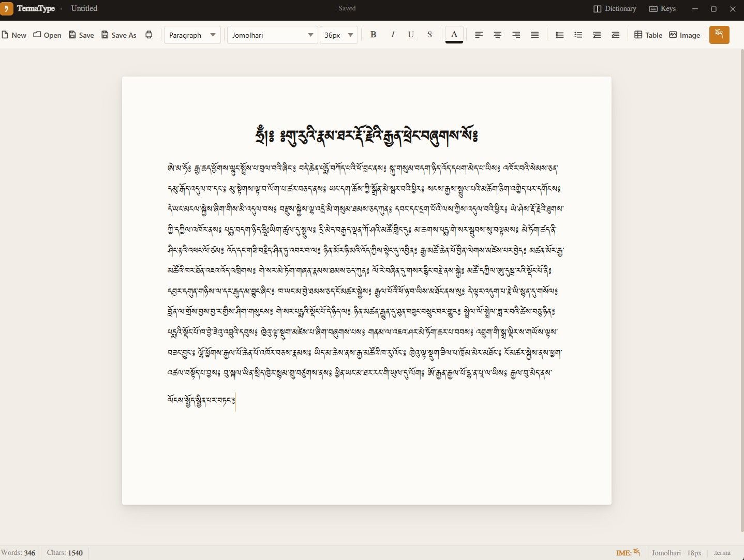Open the Keys panel

coord(662,8)
